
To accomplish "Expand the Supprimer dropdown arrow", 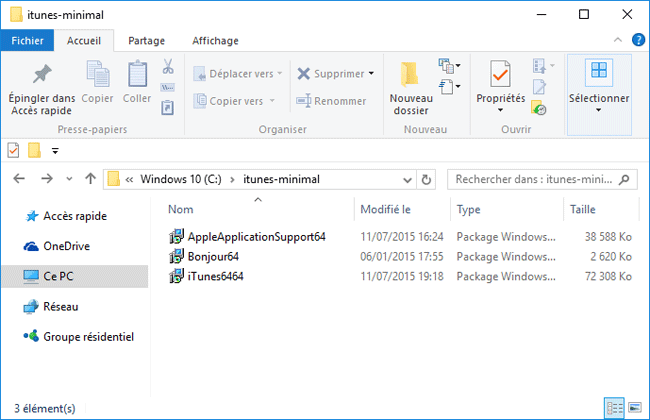I will 371,73.
